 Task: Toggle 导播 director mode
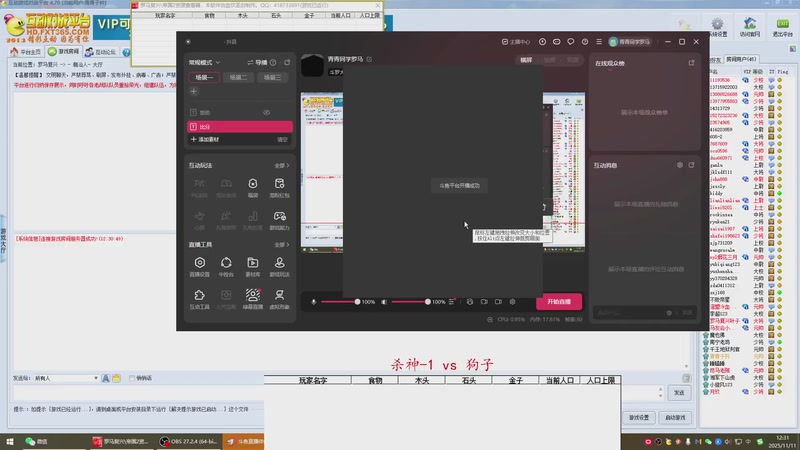(257, 62)
